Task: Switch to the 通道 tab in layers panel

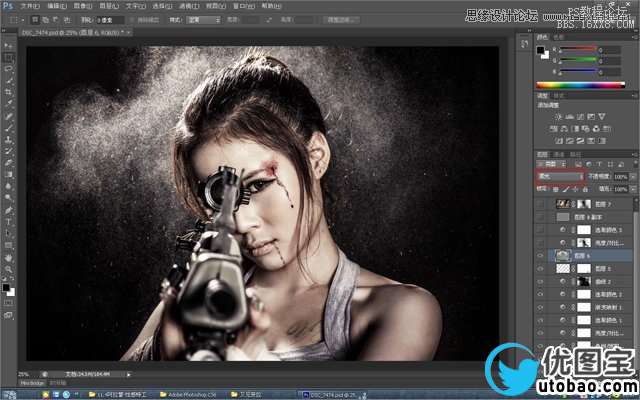Action: [559, 154]
